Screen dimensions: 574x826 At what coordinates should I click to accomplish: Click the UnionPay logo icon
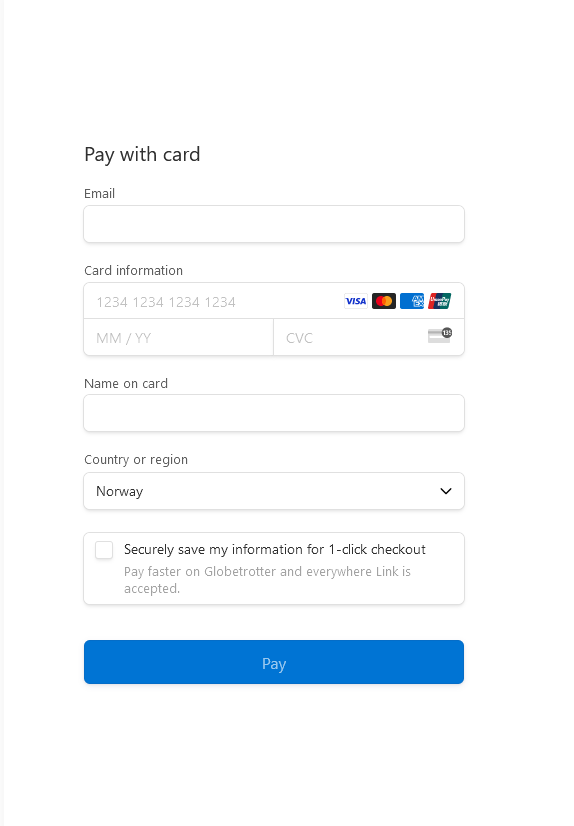[x=440, y=301]
